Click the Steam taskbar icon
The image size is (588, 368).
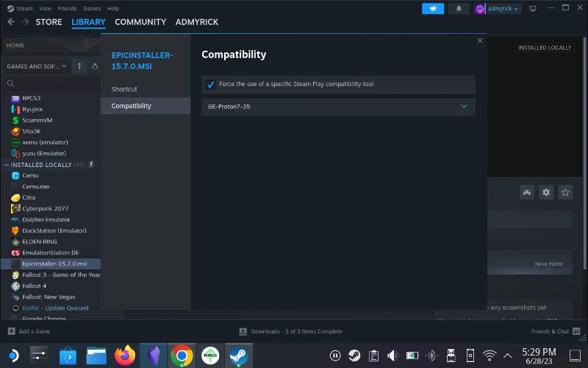click(x=238, y=355)
